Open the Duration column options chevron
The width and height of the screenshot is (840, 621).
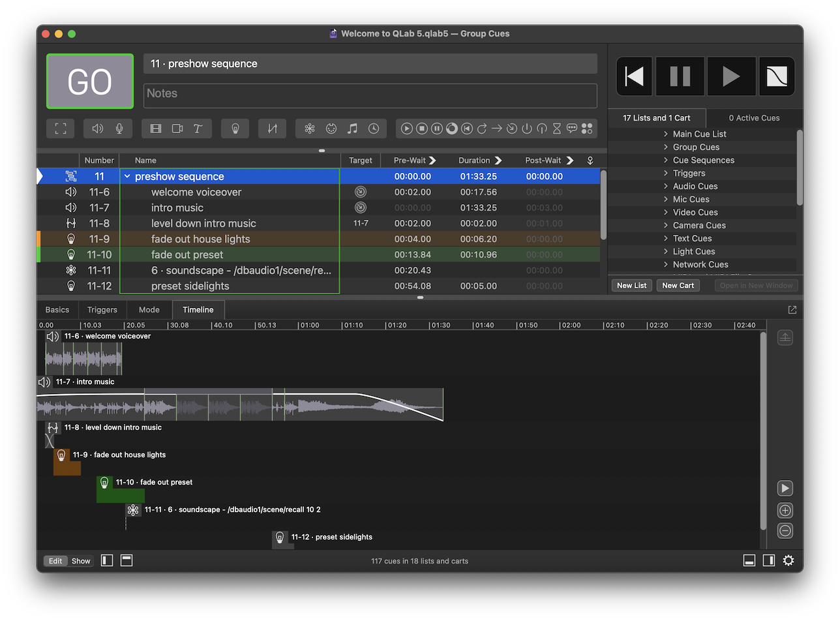point(500,160)
